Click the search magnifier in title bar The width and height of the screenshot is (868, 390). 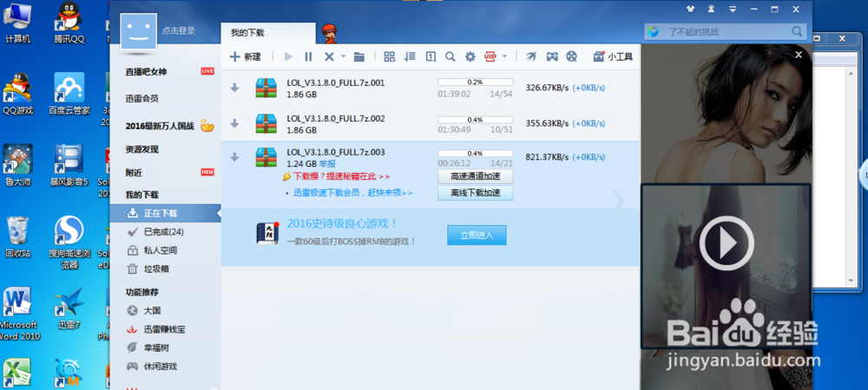797,31
